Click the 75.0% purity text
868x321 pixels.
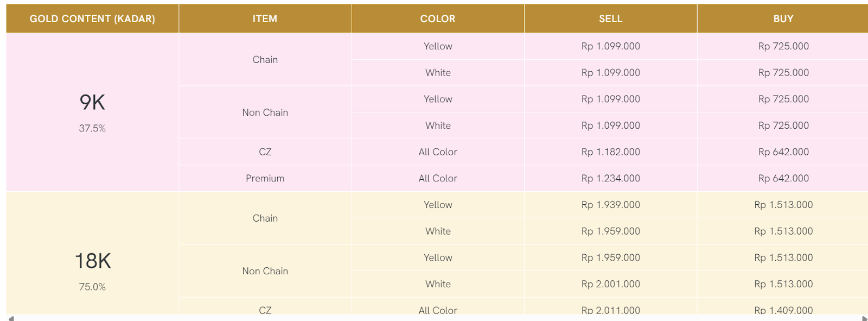[x=92, y=287]
